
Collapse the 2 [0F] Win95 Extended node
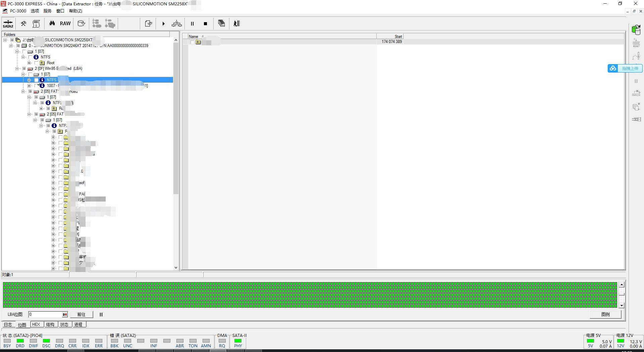(17, 69)
